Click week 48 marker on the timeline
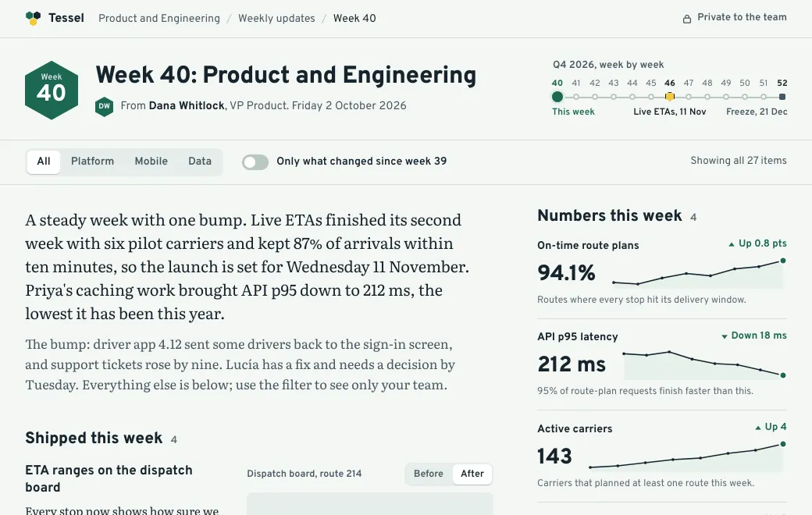 point(707,97)
